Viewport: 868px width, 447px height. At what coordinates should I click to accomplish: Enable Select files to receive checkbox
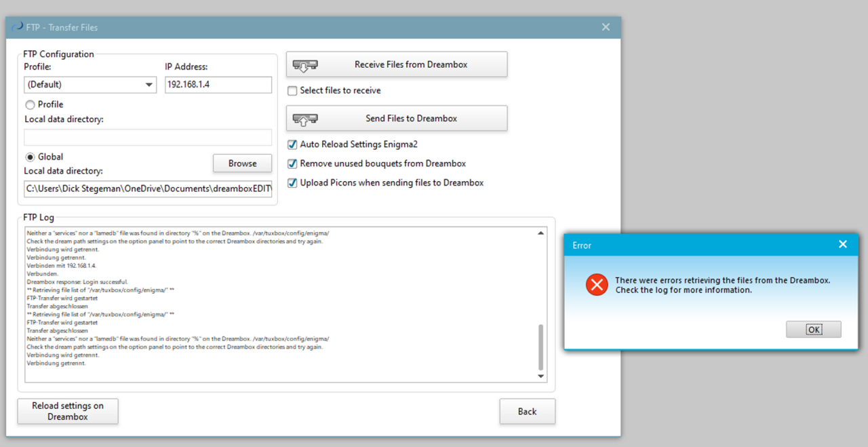point(292,91)
